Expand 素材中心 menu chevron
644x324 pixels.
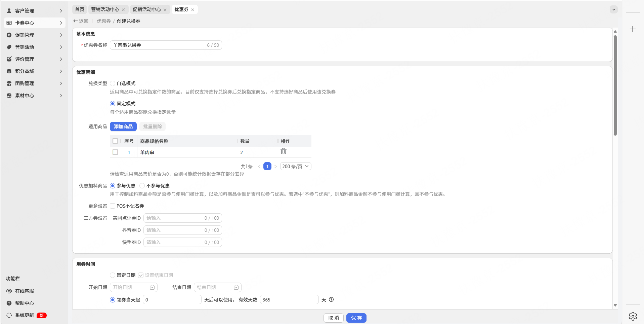coord(61,96)
